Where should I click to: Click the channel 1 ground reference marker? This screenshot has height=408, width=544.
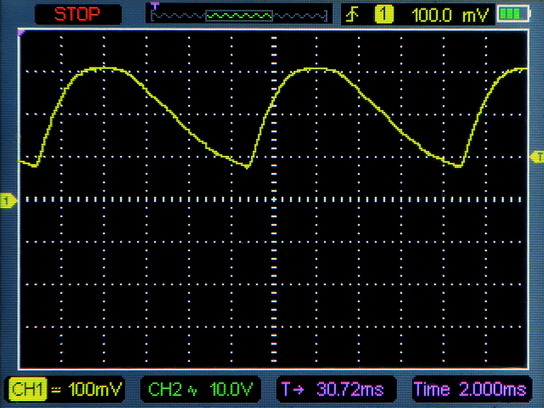(x=8, y=201)
